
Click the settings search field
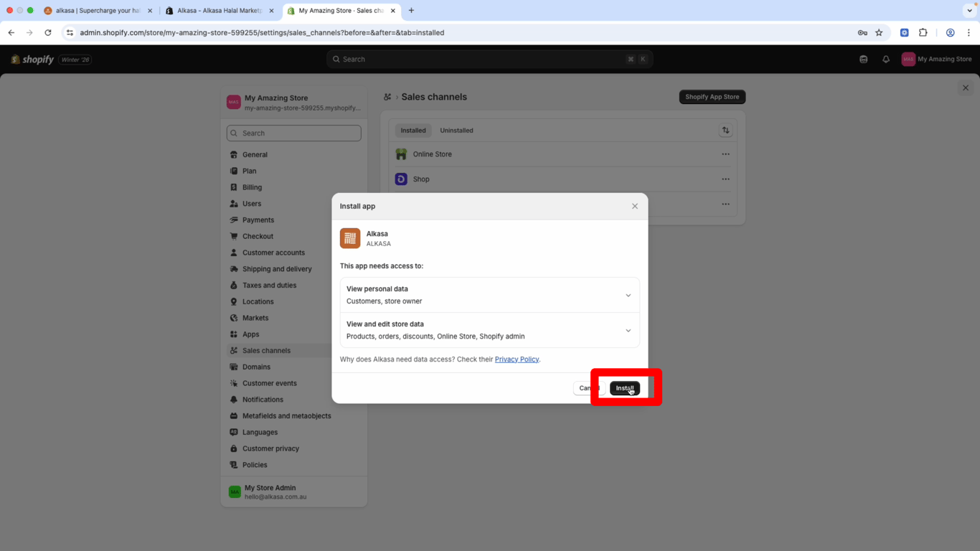click(x=294, y=133)
